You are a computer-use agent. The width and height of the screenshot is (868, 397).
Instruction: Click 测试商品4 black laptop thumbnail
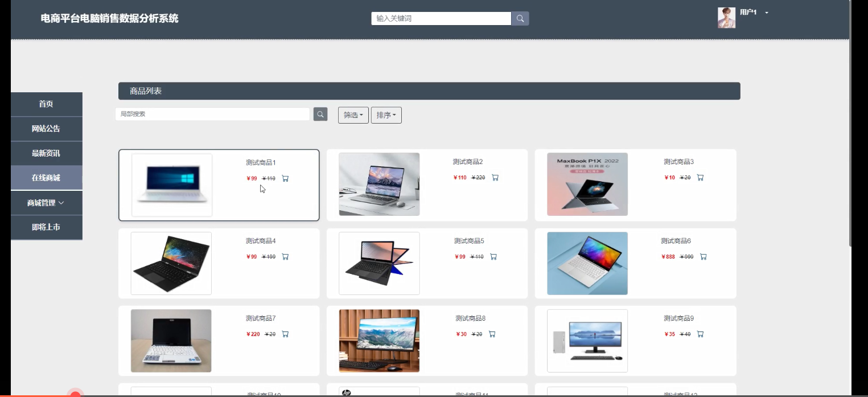[x=171, y=263]
